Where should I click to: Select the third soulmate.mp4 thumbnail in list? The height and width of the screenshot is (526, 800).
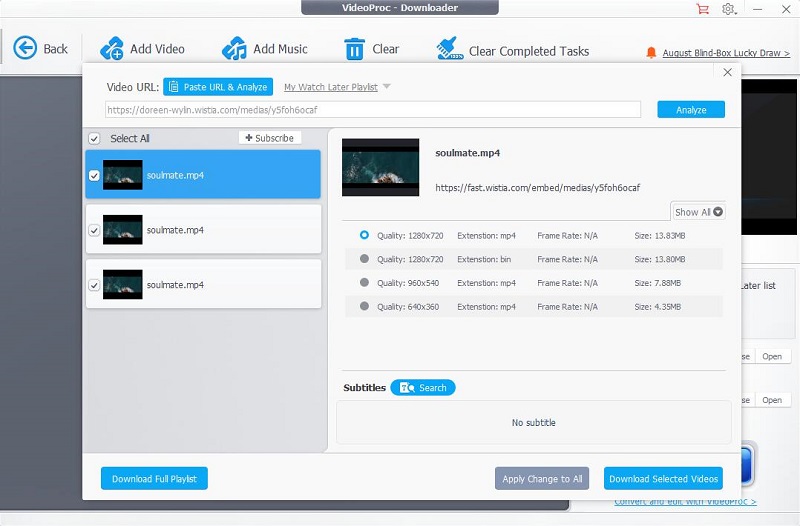[x=122, y=284]
